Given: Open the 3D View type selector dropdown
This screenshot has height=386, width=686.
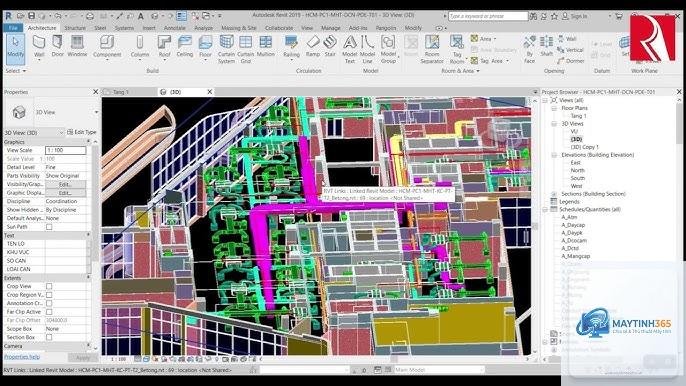Looking at the screenshot, I should click(96, 112).
